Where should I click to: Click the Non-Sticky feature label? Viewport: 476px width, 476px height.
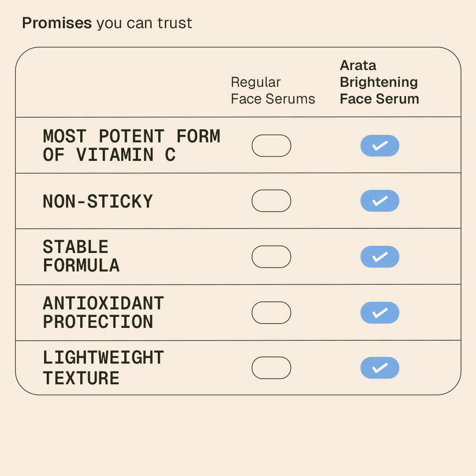[x=97, y=201]
